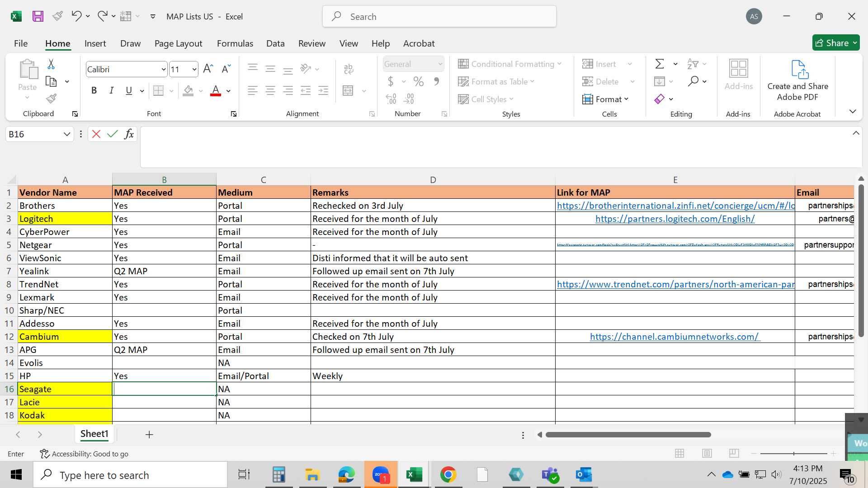Decrease font size with smaller A
The width and height of the screenshot is (868, 488).
click(x=226, y=69)
